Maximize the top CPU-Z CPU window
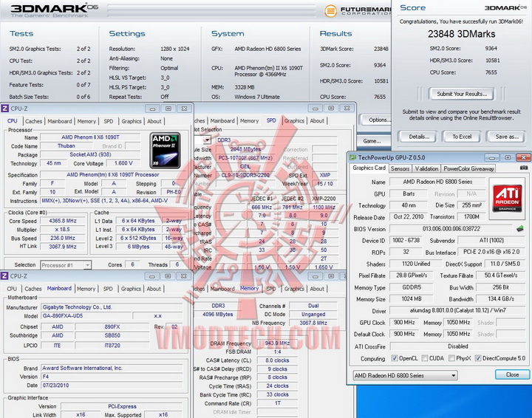The height and width of the screenshot is (418, 532). (168, 109)
